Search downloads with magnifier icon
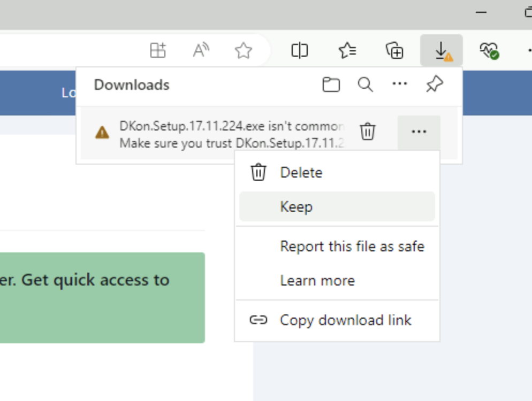Image resolution: width=532 pixels, height=401 pixels. tap(366, 84)
